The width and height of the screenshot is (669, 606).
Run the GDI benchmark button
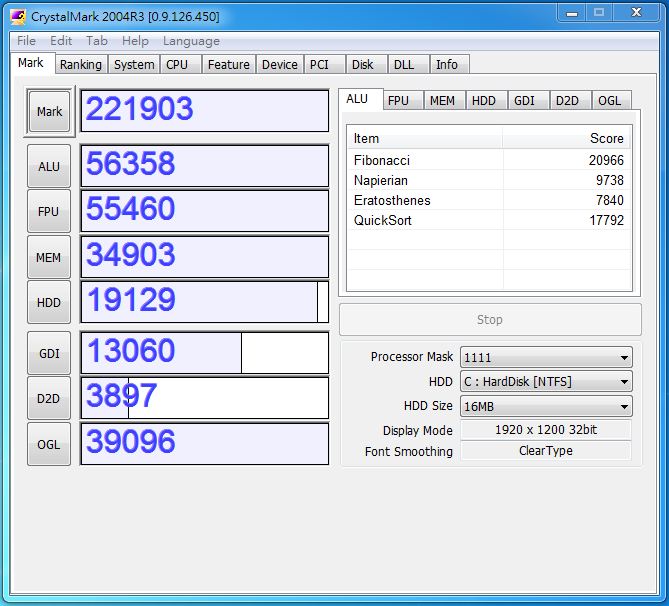[49, 353]
